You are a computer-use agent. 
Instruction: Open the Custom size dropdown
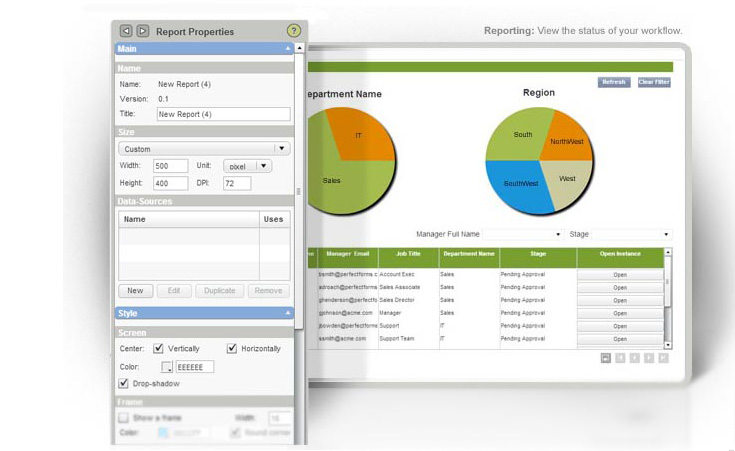click(x=204, y=149)
